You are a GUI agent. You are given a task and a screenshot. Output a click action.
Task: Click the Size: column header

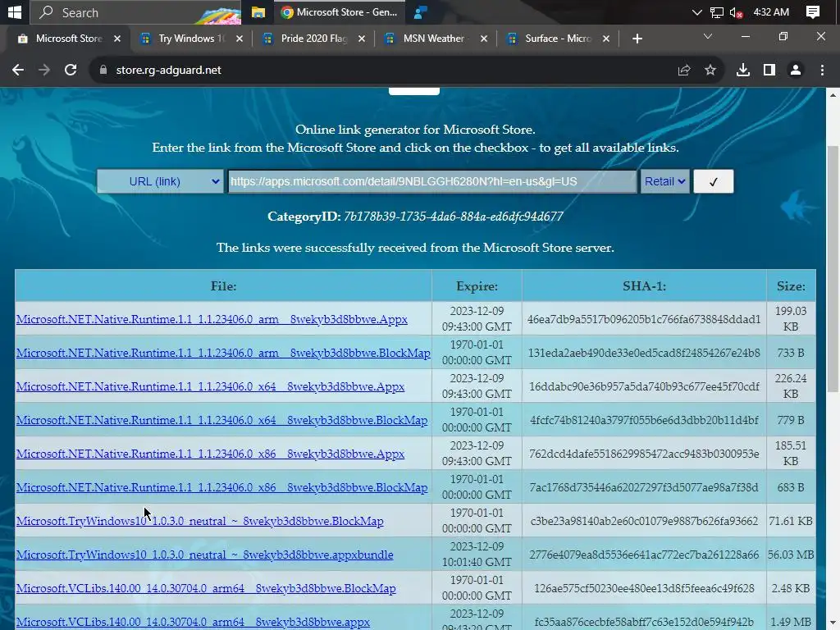click(x=791, y=286)
